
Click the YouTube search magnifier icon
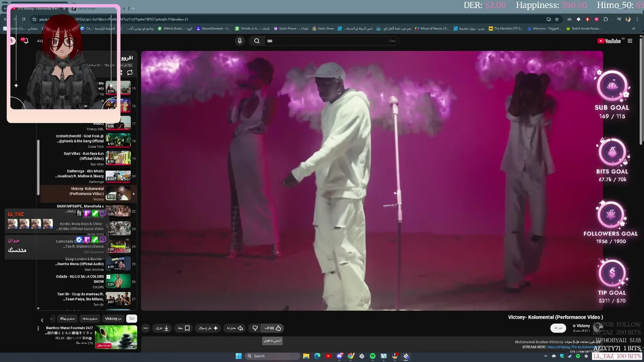tap(257, 41)
